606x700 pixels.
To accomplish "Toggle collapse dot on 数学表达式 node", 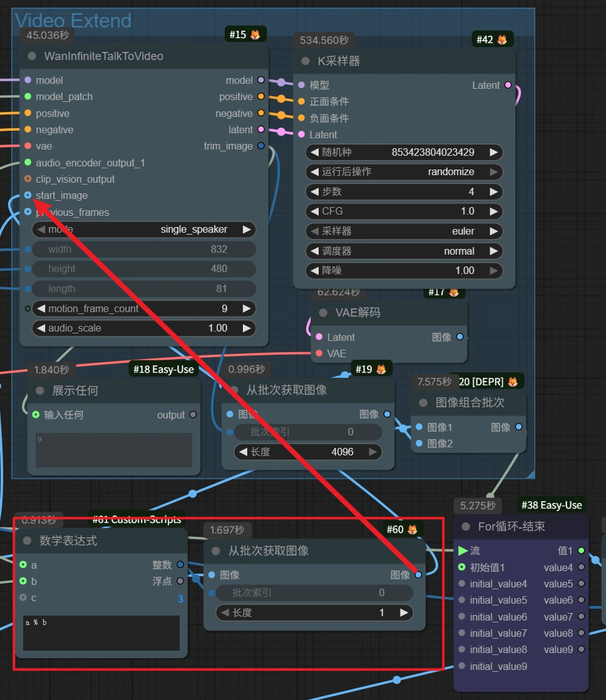I will 28,540.
